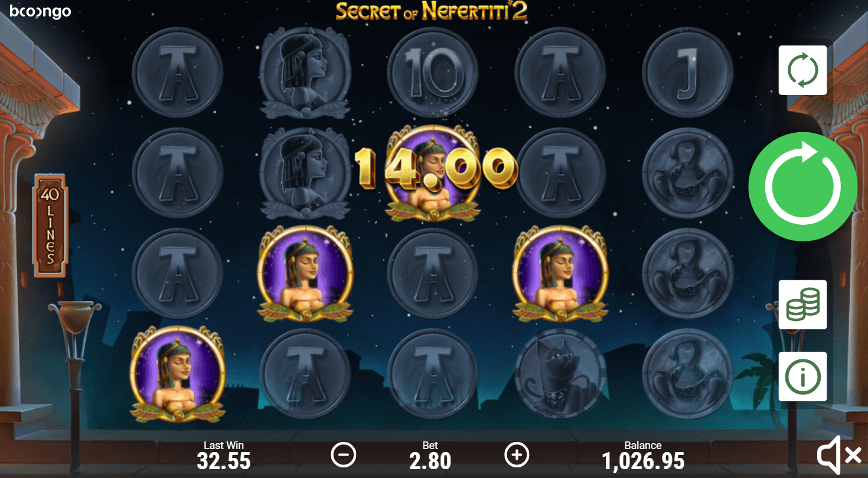
Task: Select the Nefertiti symbol in bottom-left reel
Action: pos(177,374)
